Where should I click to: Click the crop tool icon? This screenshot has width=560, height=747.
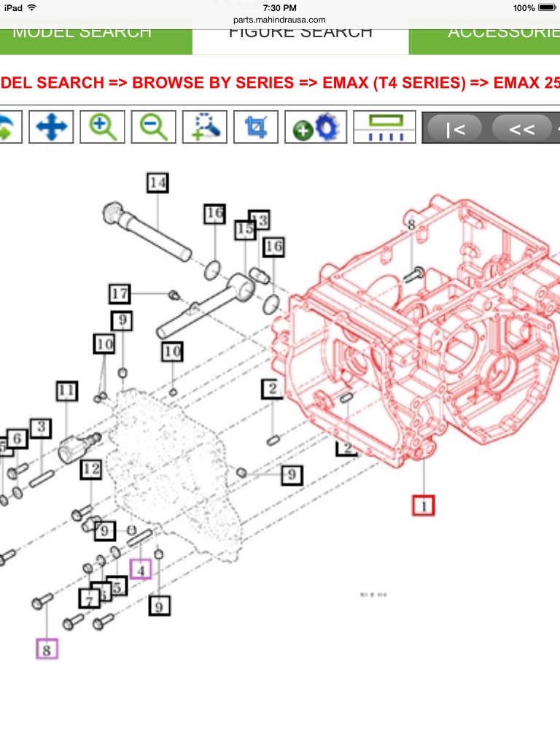(256, 128)
